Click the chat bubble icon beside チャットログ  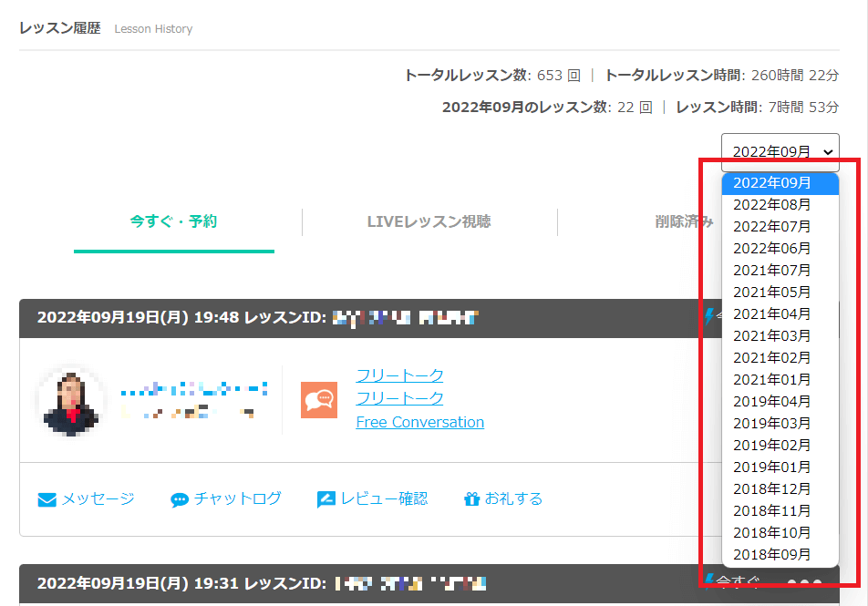[x=180, y=499]
